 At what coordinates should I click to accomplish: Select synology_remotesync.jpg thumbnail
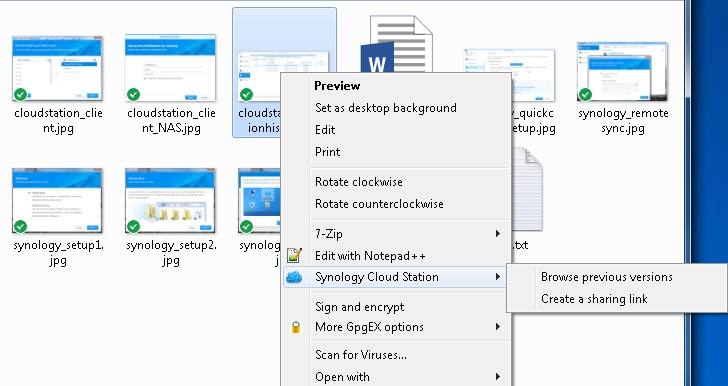pos(622,71)
